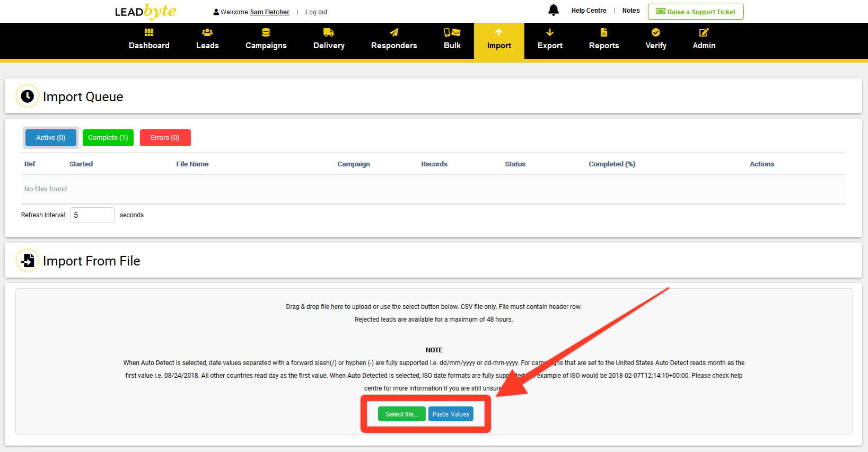Click the Reports document icon
The width and height of the screenshot is (868, 452).
[x=603, y=32]
